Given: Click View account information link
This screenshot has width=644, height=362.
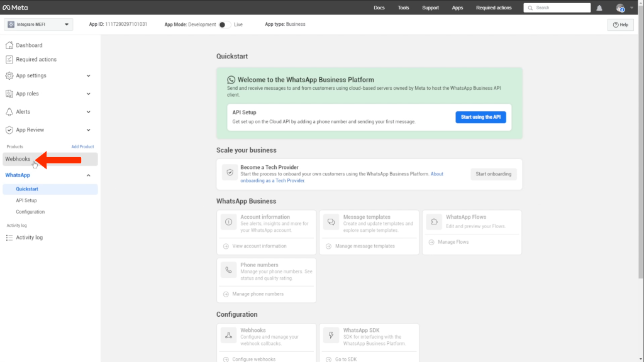Looking at the screenshot, I should [x=259, y=246].
